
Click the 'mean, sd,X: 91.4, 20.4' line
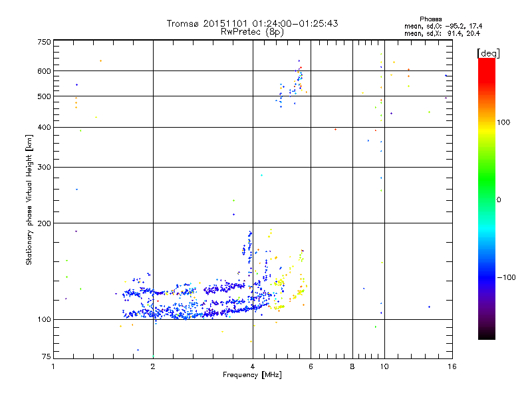pyautogui.click(x=442, y=33)
